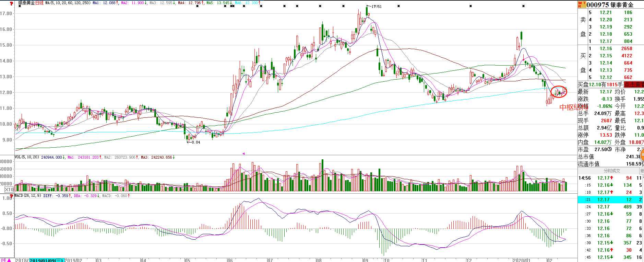The height and width of the screenshot is (262, 644).
Task: Click the 9.00 label on price axis
Action: click(x=7, y=140)
